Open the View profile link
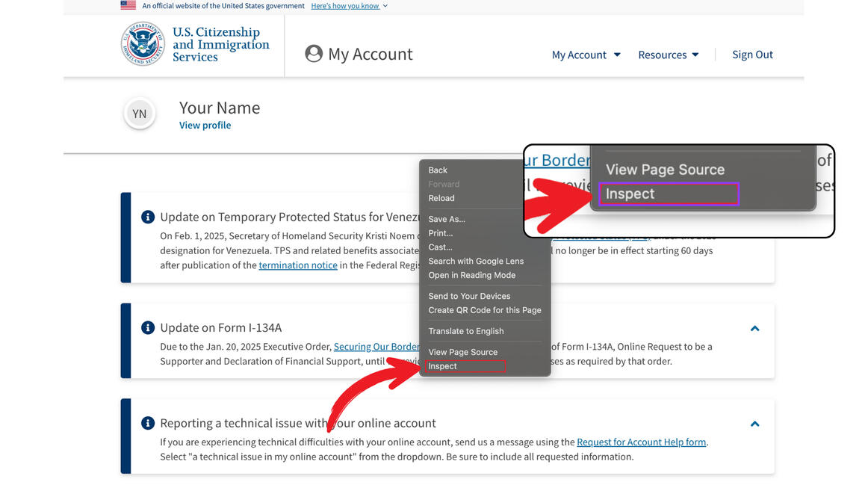 205,126
